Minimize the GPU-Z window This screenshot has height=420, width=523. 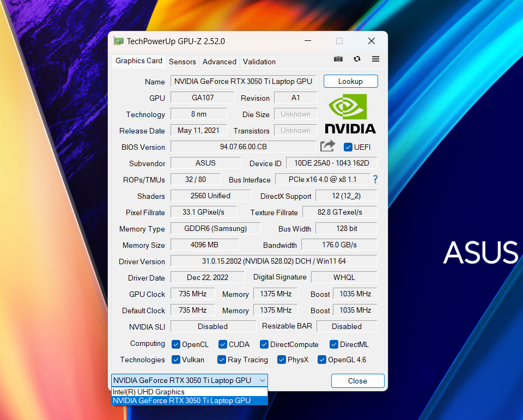tap(308, 41)
